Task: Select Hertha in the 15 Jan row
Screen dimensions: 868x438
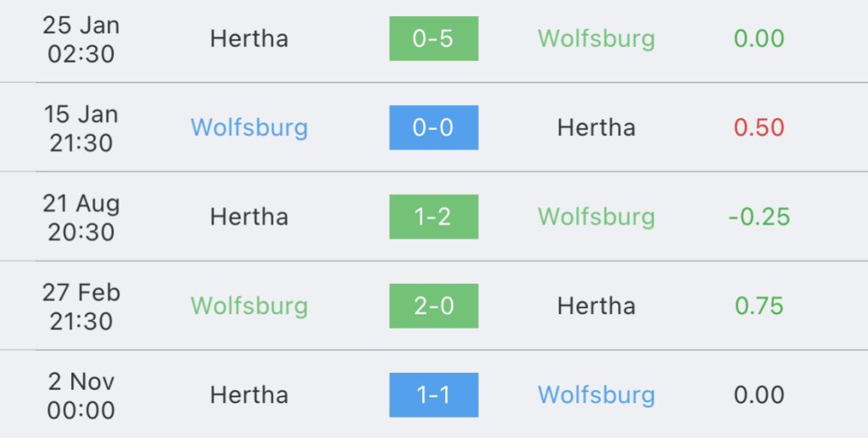Action: coord(596,127)
